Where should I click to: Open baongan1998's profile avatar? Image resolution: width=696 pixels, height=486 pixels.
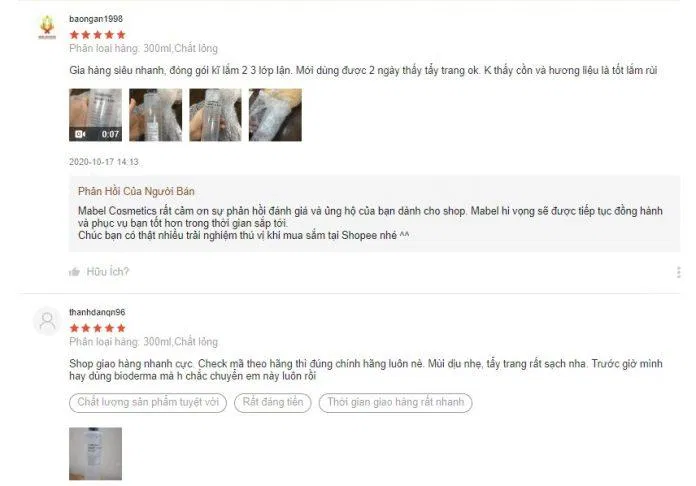click(47, 27)
